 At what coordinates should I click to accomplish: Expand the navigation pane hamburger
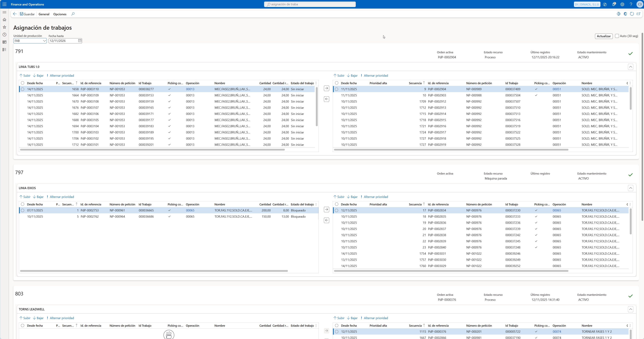[x=4, y=12]
